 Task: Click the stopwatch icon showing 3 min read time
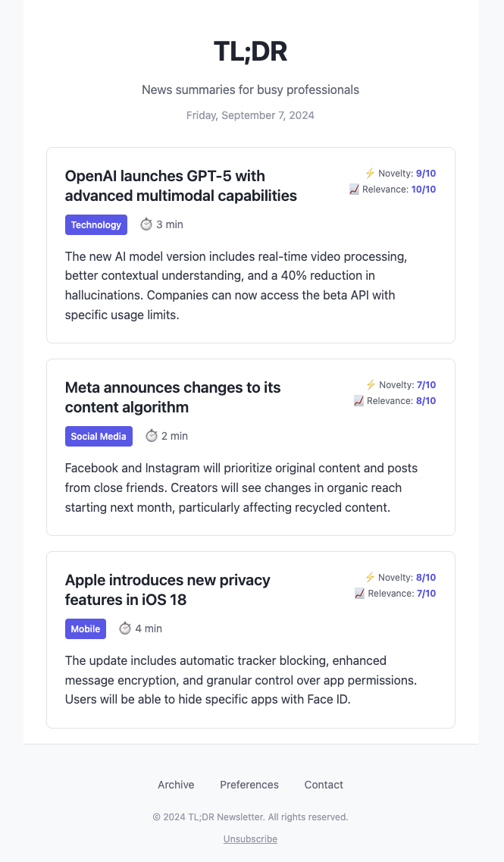(146, 224)
